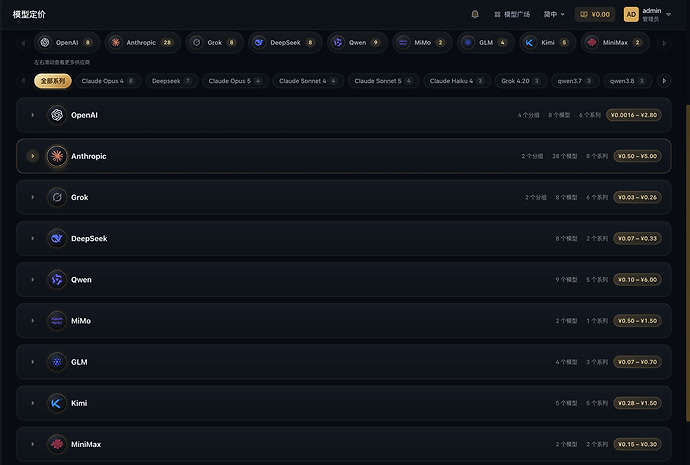Viewport: 690px width, 465px height.
Task: Select the MiMo provider chip
Action: click(422, 43)
